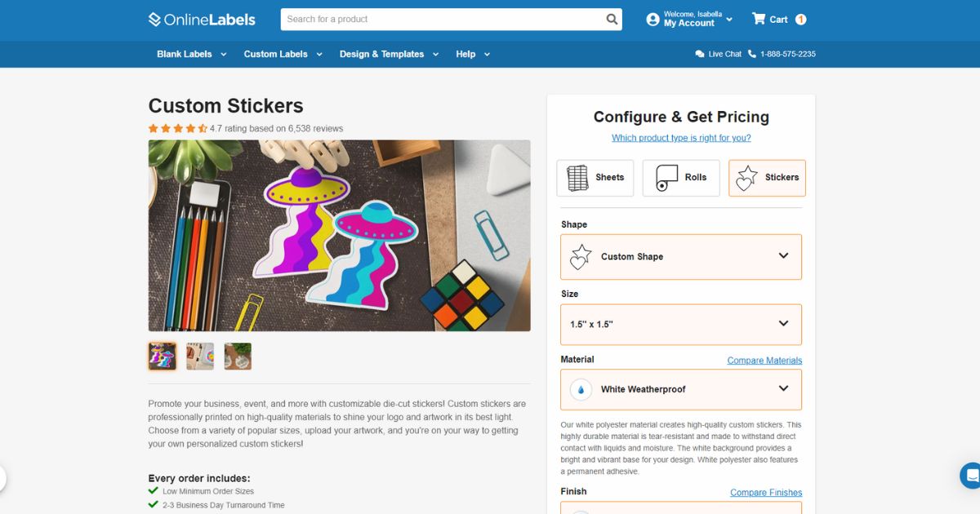Click the Compare Materials link

(764, 361)
